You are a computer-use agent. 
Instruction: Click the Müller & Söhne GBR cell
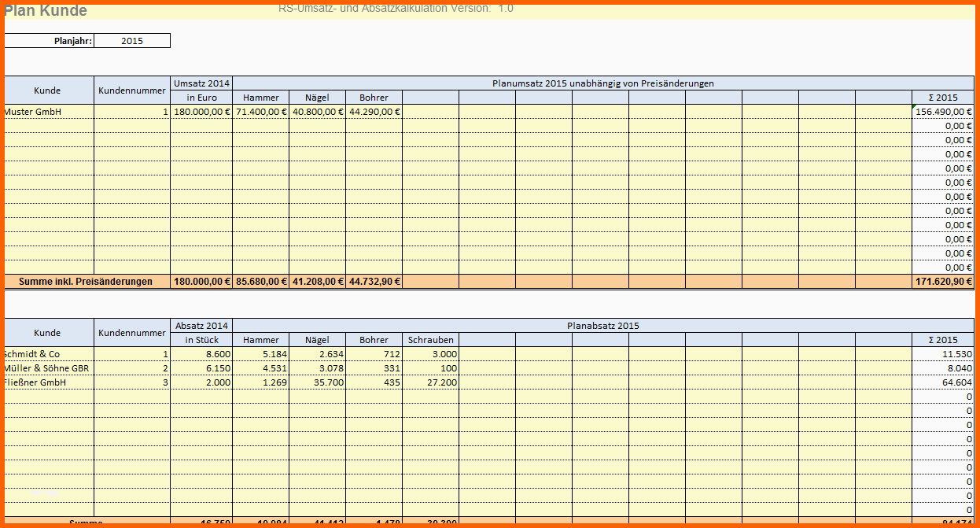[49, 368]
